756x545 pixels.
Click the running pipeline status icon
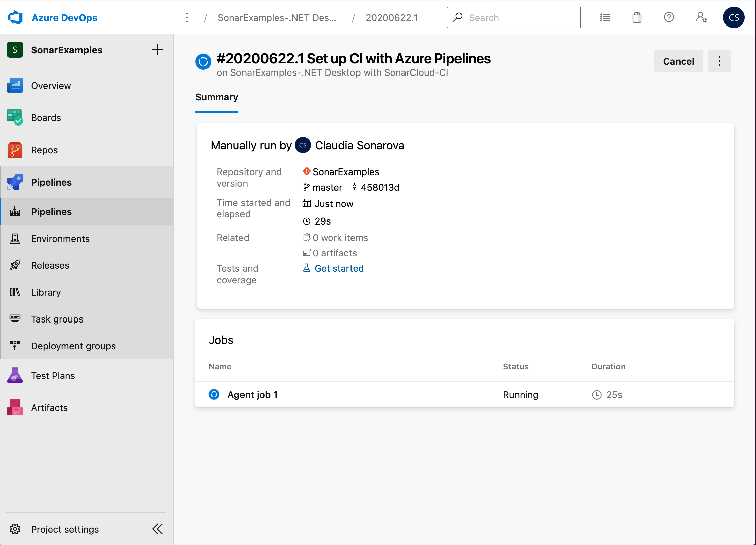pos(203,61)
